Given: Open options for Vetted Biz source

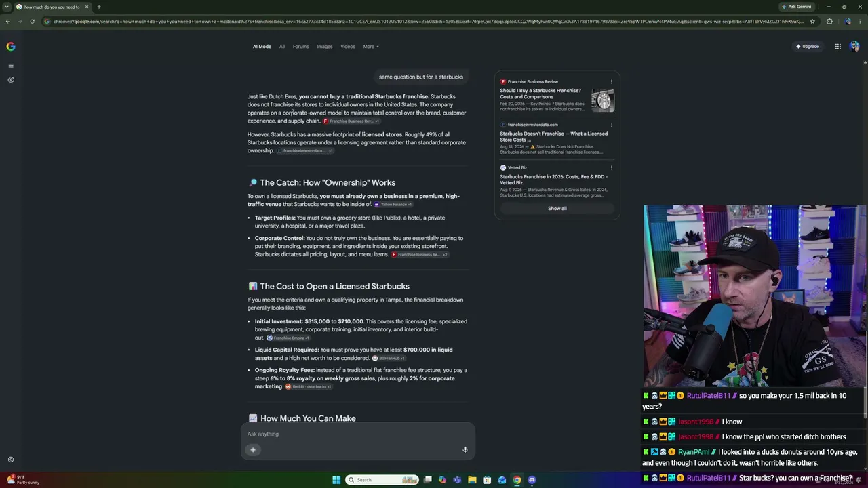Looking at the screenshot, I should coord(611,167).
